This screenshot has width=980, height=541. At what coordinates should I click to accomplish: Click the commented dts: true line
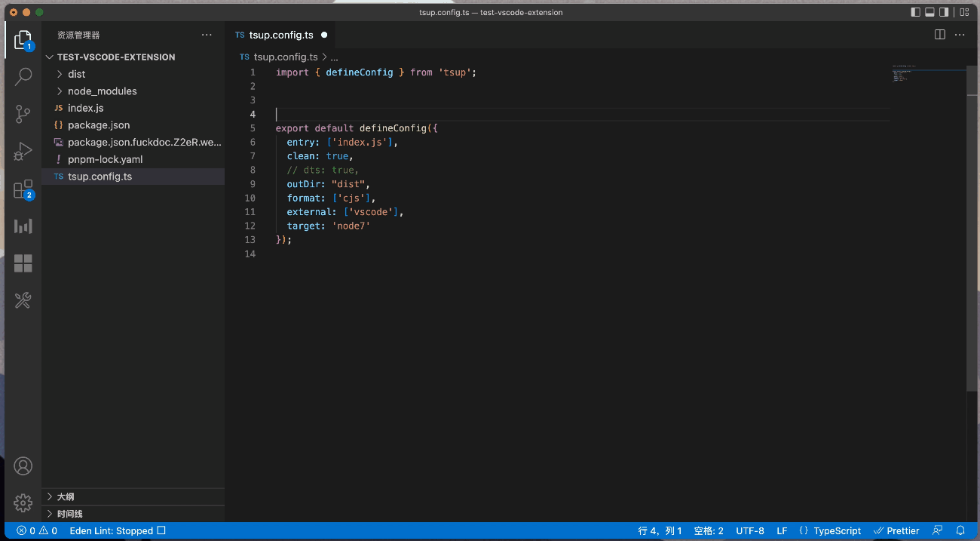coord(323,170)
